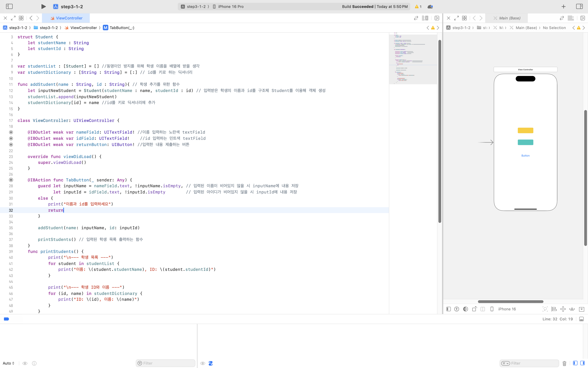Viewport: 588px width, 368px height.
Task: Toggle the debug area from the status bar
Action: click(x=581, y=319)
